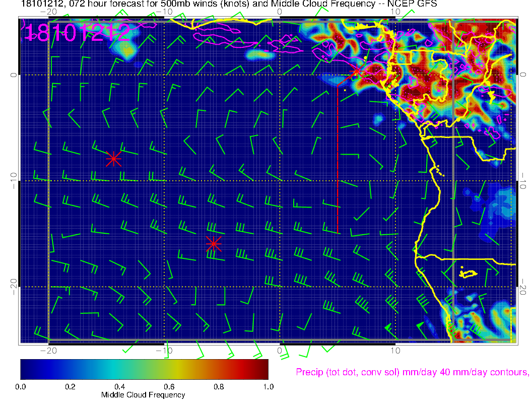532x411 pixels.
Task: Click the 'Middle Cloud Frequency' legend label
Action: [x=143, y=395]
